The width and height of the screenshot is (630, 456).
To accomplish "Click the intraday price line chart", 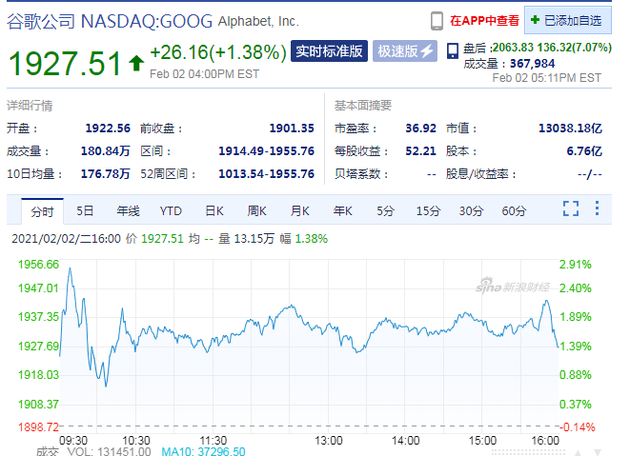I will coord(309,346).
